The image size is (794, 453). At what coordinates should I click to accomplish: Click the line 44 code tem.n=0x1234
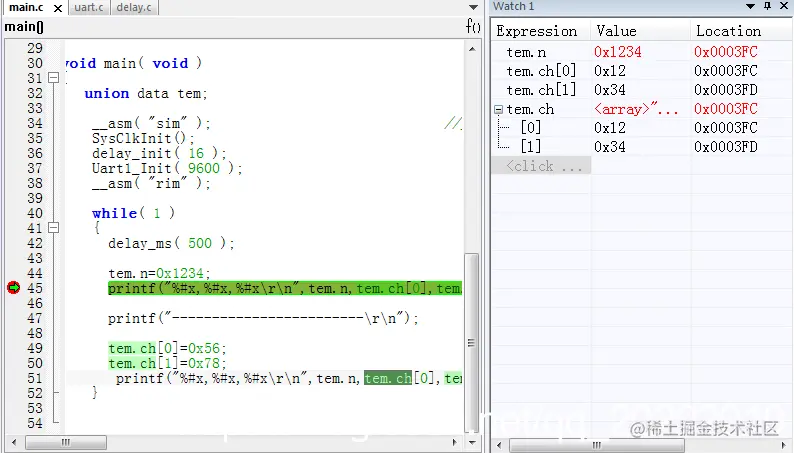(159, 273)
